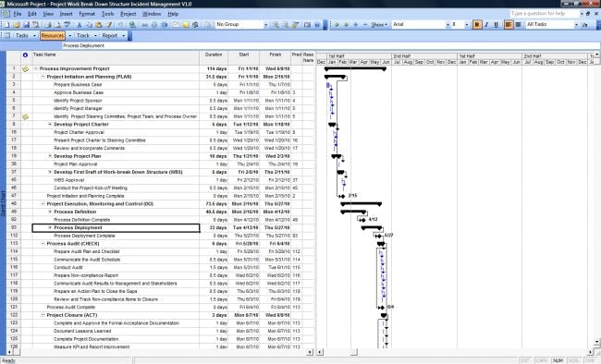The width and height of the screenshot is (601, 364).
Task: Collapse the Process Improvement Project summary
Action: coord(36,69)
